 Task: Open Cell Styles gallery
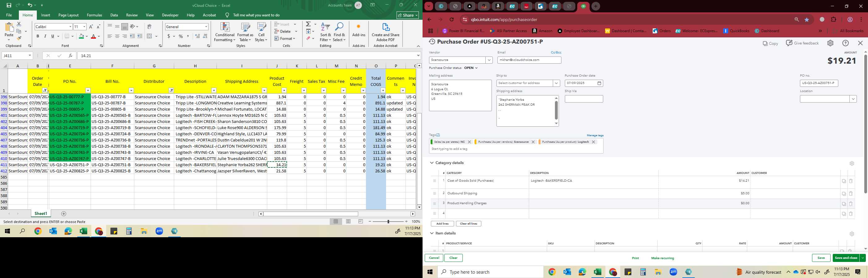[x=261, y=32]
